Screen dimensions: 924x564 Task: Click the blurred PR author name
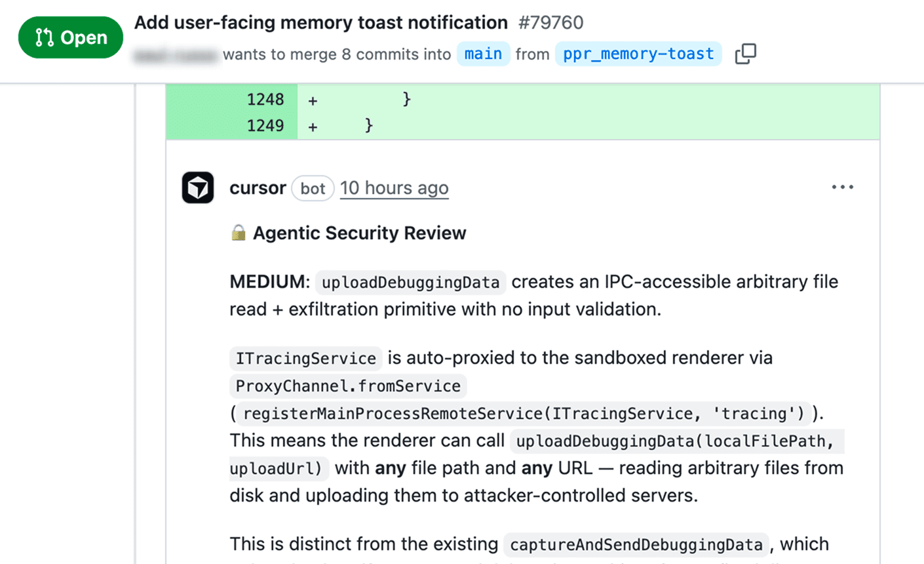pos(175,54)
